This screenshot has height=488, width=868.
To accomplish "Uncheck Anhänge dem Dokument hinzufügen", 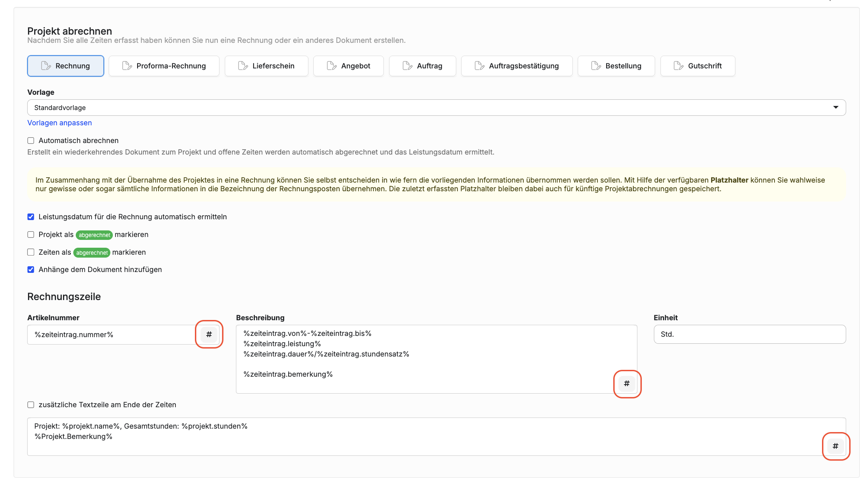I will tap(31, 270).
